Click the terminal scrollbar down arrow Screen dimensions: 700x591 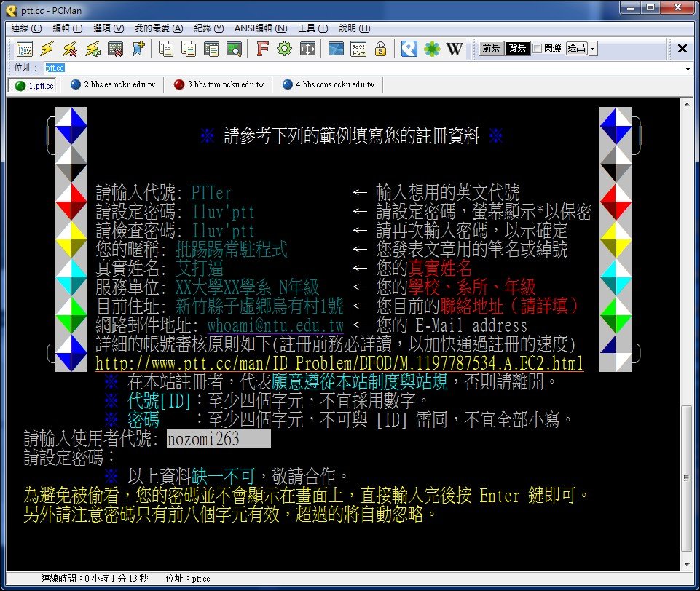pos(687,565)
